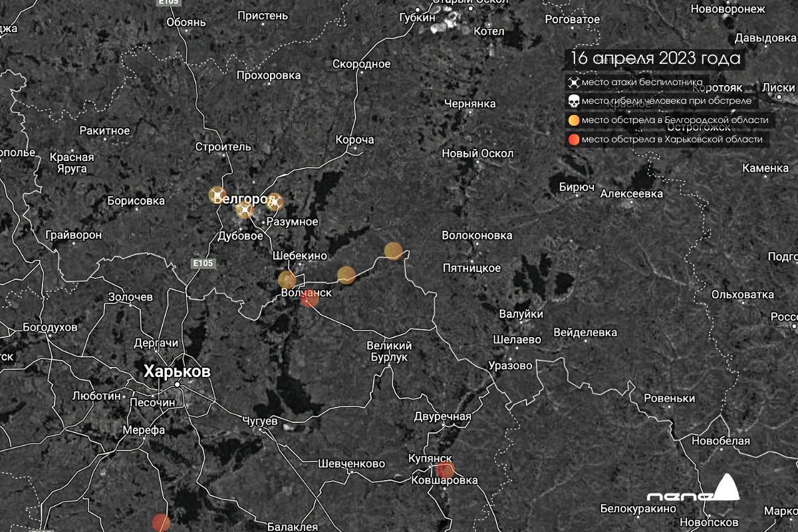
Task: Click the drone attack marker west of Белгород
Action: (x=217, y=195)
